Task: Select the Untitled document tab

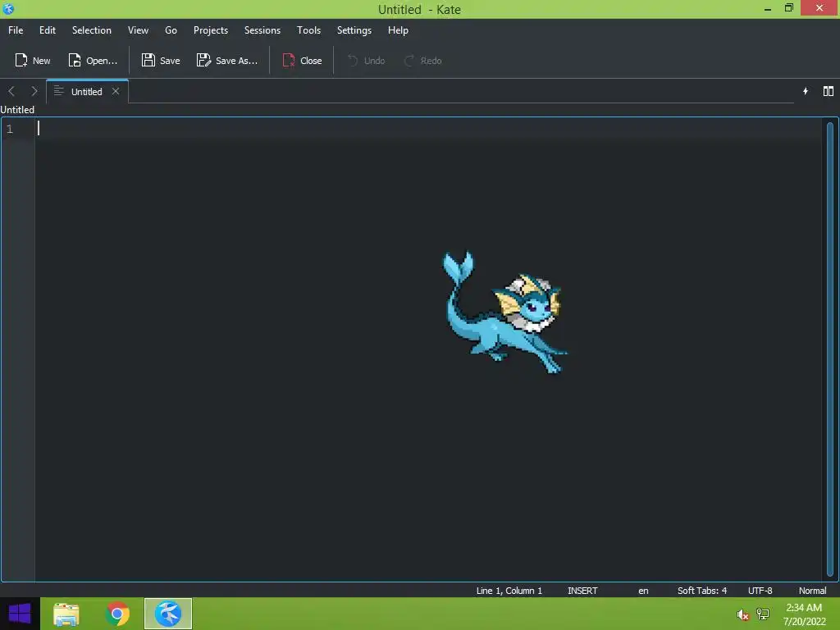Action: pos(87,91)
